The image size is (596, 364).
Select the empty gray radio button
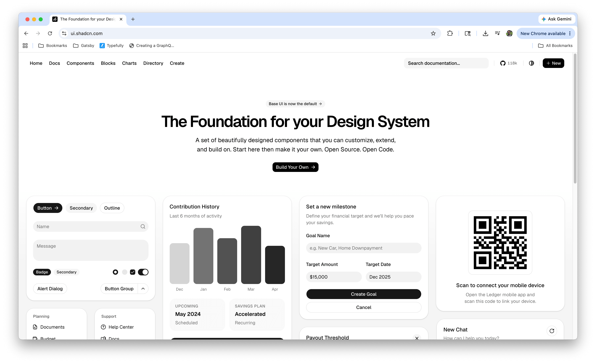pos(125,272)
